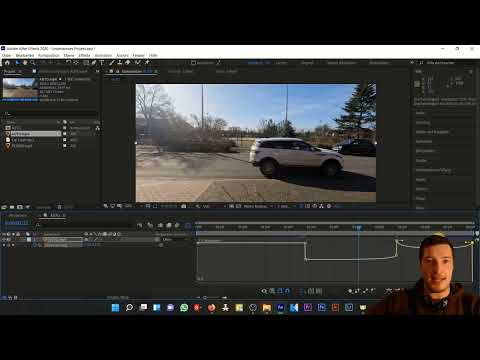Screen dimensions: 480x360
Task: Open the Ebene menu
Action: coord(69,55)
